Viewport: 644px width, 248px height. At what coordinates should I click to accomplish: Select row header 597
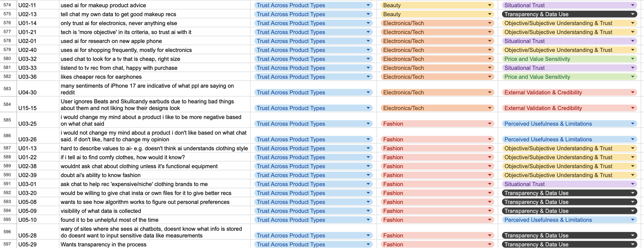[7, 244]
